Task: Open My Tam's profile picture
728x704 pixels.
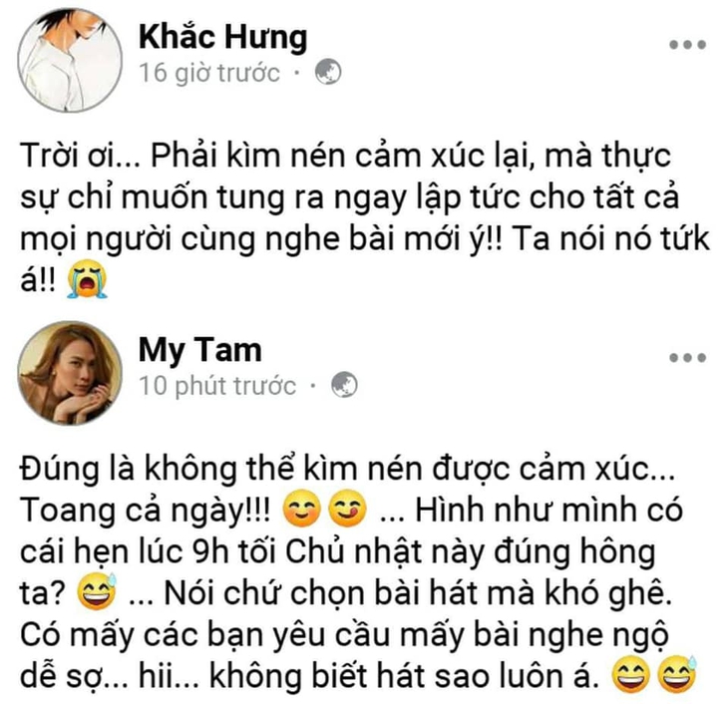Action: 70,373
